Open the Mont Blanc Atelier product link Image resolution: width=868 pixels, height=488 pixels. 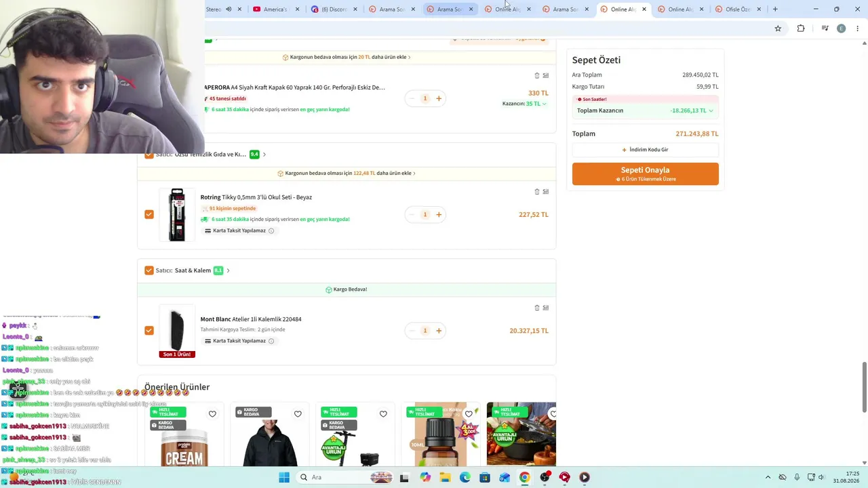[251, 319]
